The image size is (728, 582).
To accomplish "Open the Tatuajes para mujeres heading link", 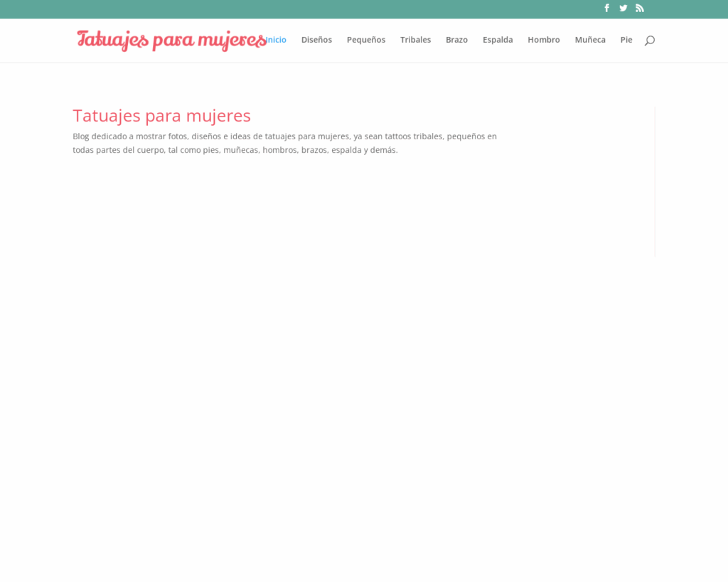I will [161, 115].
